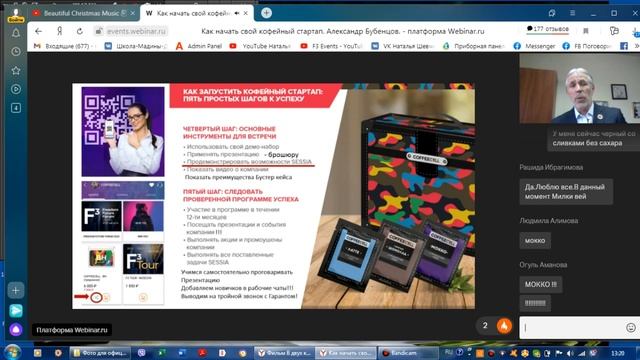Open Школа-Мадины bookmark
The height and width of the screenshot is (360, 640).
click(x=136, y=46)
